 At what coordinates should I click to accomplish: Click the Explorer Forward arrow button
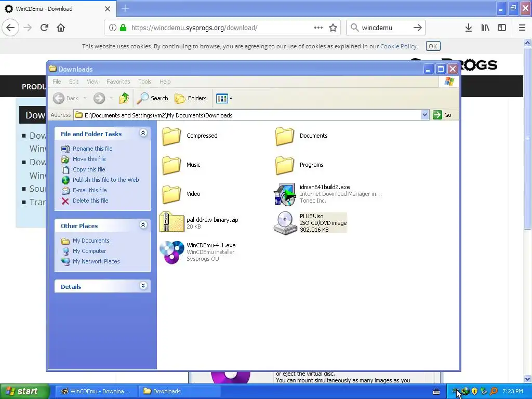pyautogui.click(x=99, y=98)
